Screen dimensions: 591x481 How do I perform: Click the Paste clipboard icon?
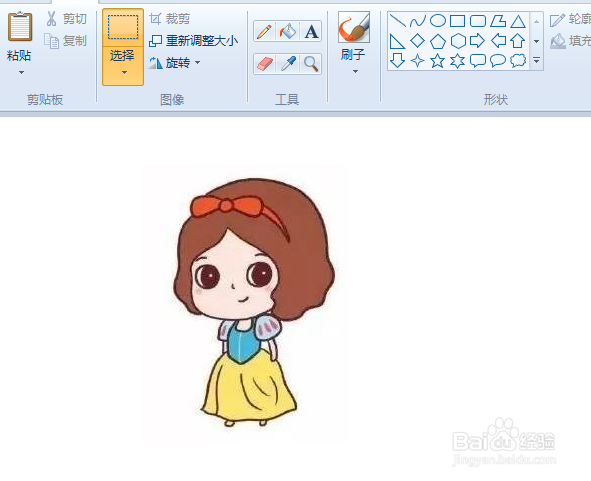pyautogui.click(x=20, y=26)
